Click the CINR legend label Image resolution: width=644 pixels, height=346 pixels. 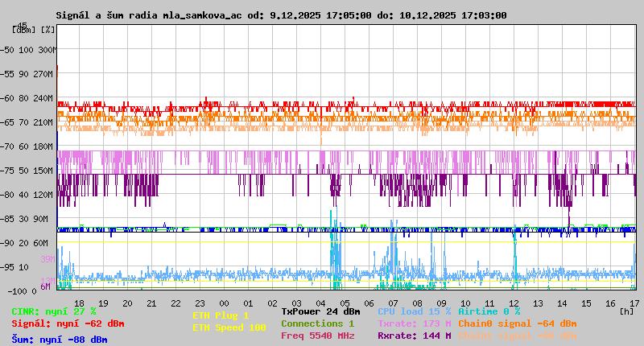tap(54, 311)
